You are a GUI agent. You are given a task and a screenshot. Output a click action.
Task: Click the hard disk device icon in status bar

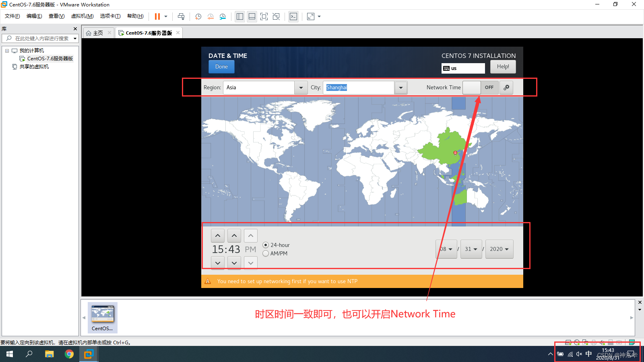(568, 343)
